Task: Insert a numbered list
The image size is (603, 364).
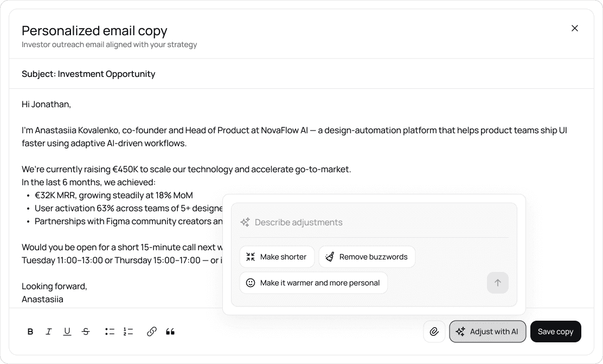Action: tap(128, 331)
